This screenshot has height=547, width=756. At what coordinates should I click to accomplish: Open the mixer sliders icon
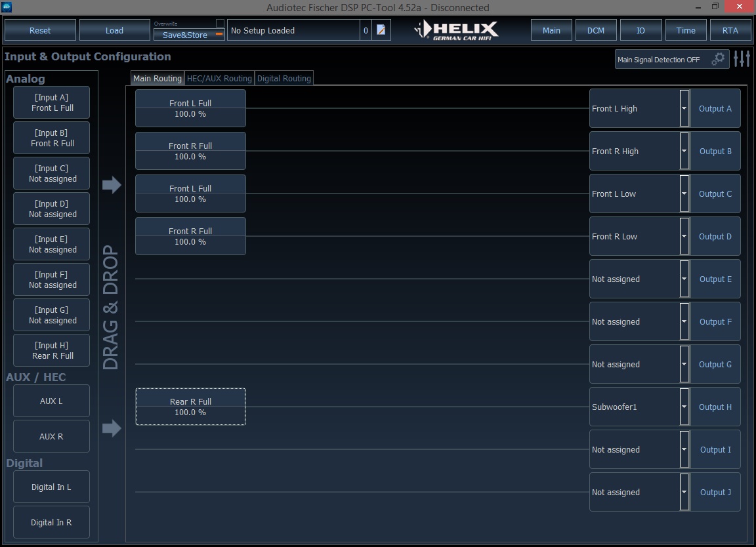click(742, 59)
